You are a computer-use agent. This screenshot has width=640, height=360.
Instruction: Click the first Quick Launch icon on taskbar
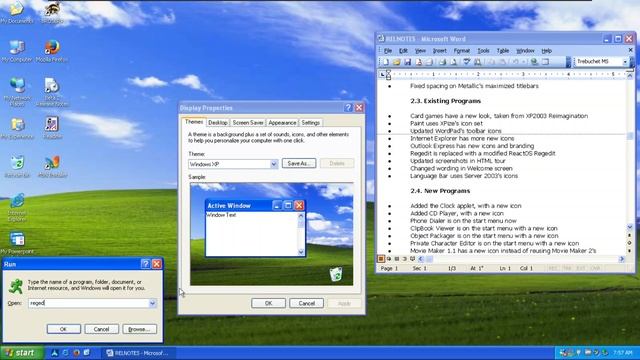(x=54, y=353)
